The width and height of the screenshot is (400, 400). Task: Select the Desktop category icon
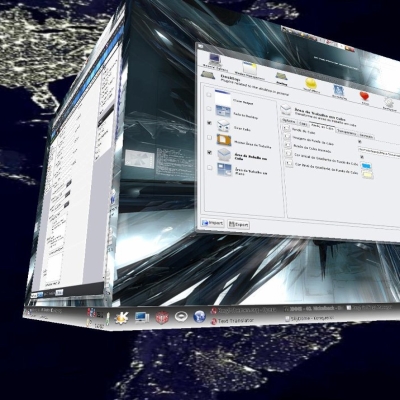281,76
